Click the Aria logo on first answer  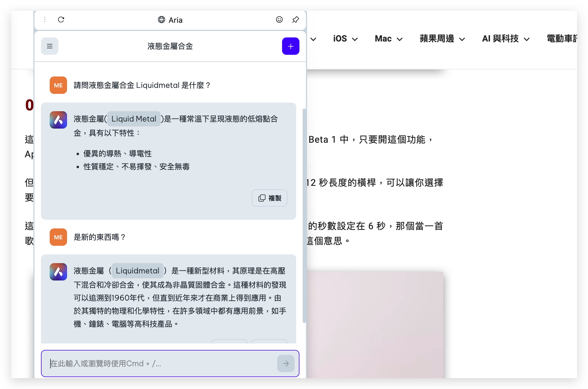pos(58,120)
